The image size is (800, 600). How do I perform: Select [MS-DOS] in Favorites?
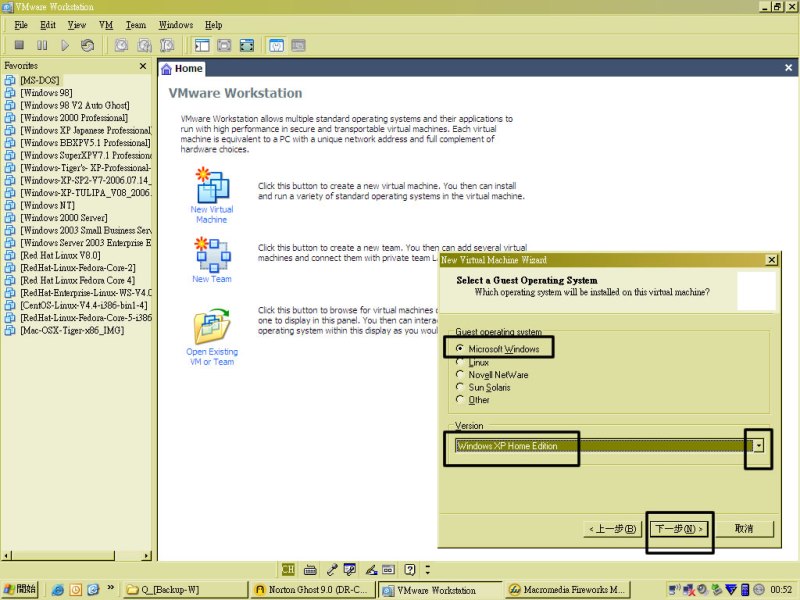(x=40, y=80)
